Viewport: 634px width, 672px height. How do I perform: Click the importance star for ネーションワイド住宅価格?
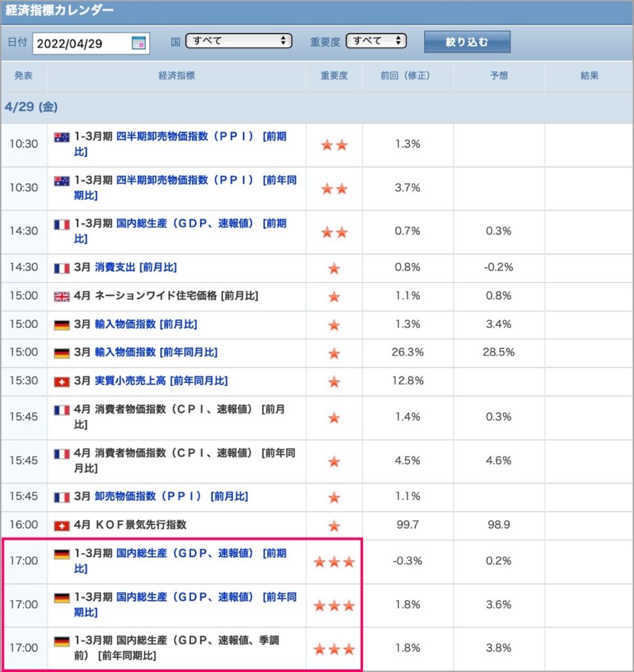334,296
